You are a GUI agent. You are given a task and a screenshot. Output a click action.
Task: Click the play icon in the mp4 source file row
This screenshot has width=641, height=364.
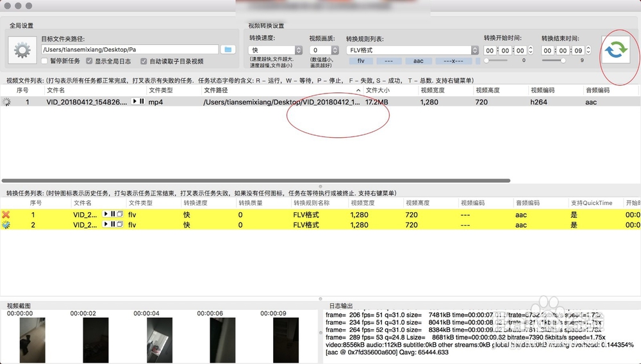[135, 101]
